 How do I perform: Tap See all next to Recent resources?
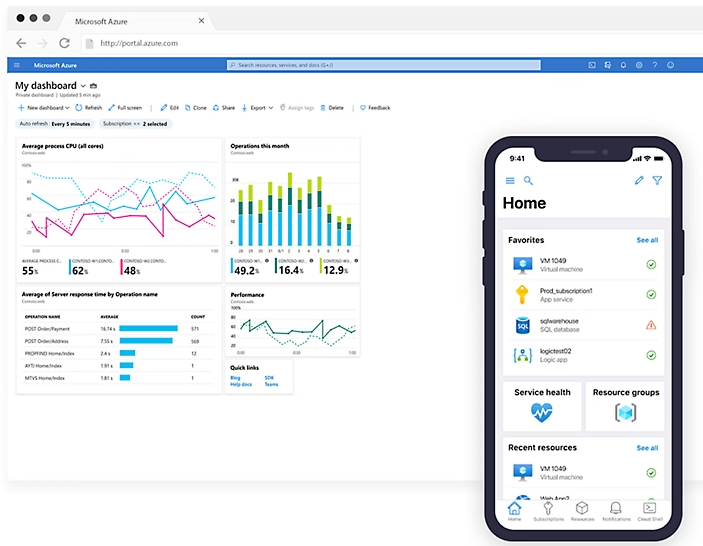tap(647, 448)
